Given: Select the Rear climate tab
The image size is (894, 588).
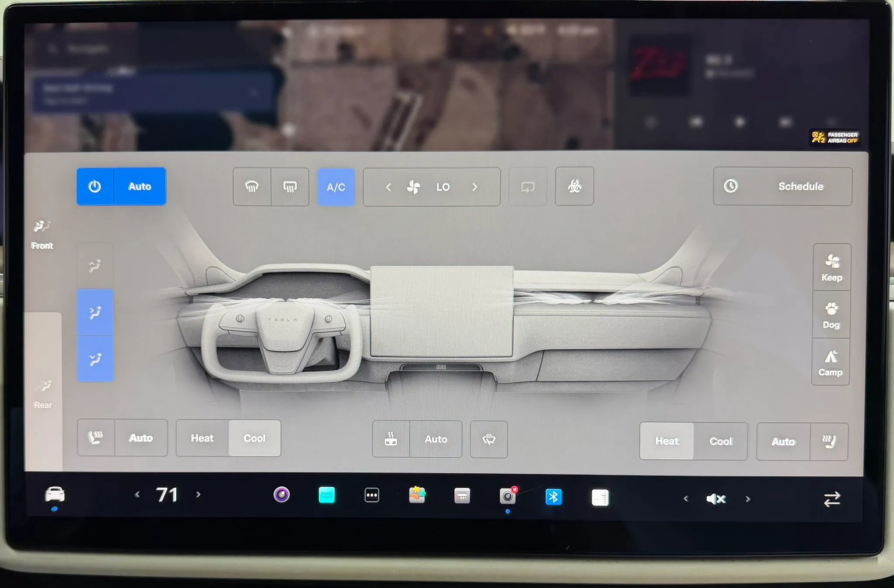Looking at the screenshot, I should pos(43,394).
